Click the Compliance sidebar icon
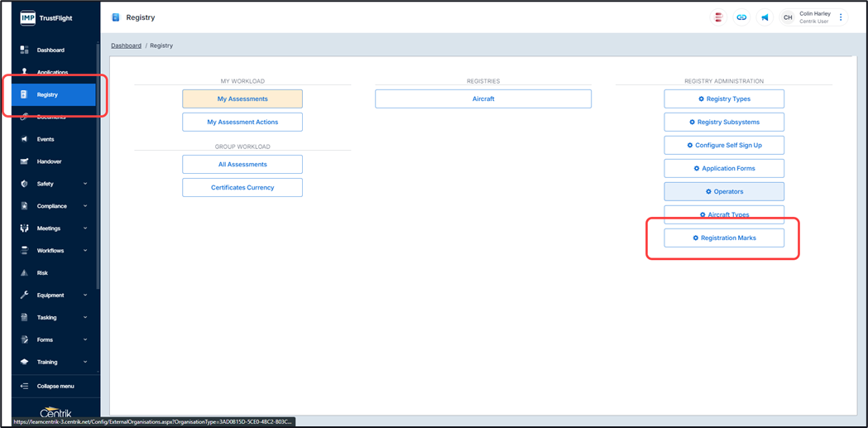Viewport: 868px width, 428px height. click(x=24, y=206)
